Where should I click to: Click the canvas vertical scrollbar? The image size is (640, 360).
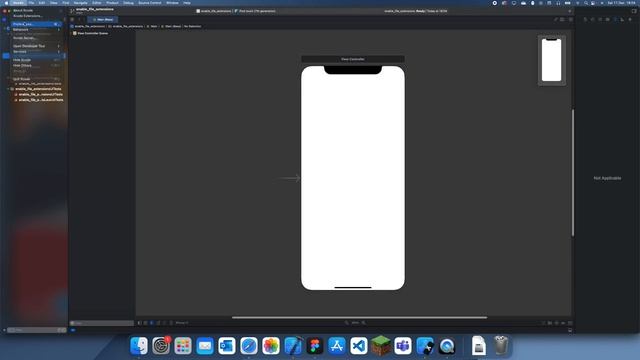573,173
